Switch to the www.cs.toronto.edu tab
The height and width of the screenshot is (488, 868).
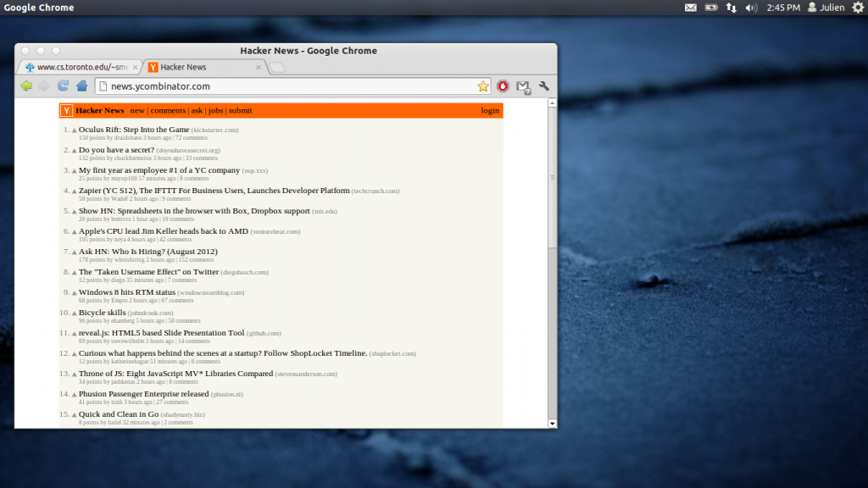click(x=81, y=67)
